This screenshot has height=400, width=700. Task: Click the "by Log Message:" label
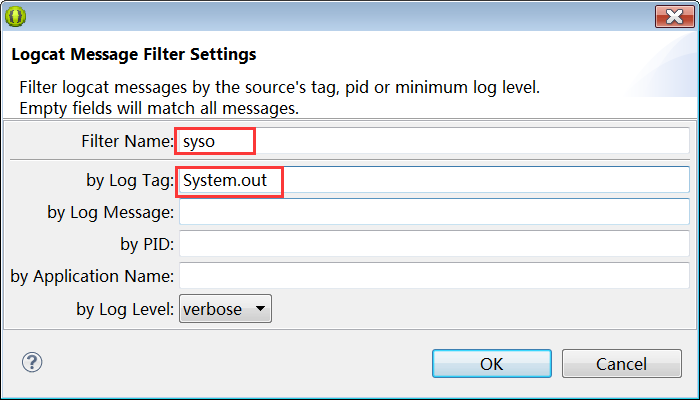tap(110, 212)
